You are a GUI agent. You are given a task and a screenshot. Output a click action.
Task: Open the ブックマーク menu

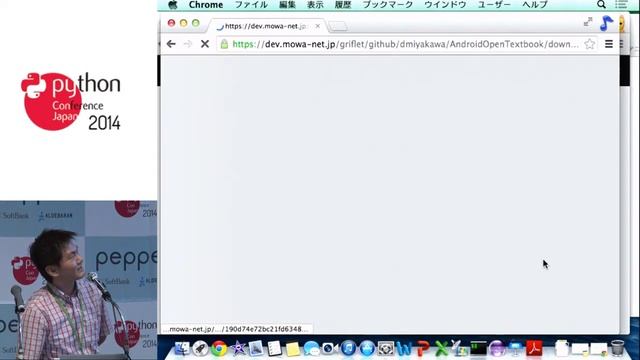coord(388,5)
